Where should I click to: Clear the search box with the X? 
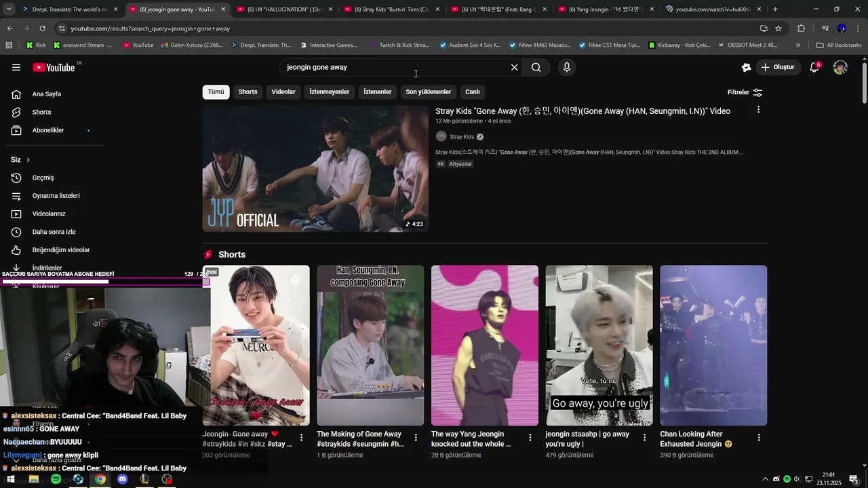[514, 67]
